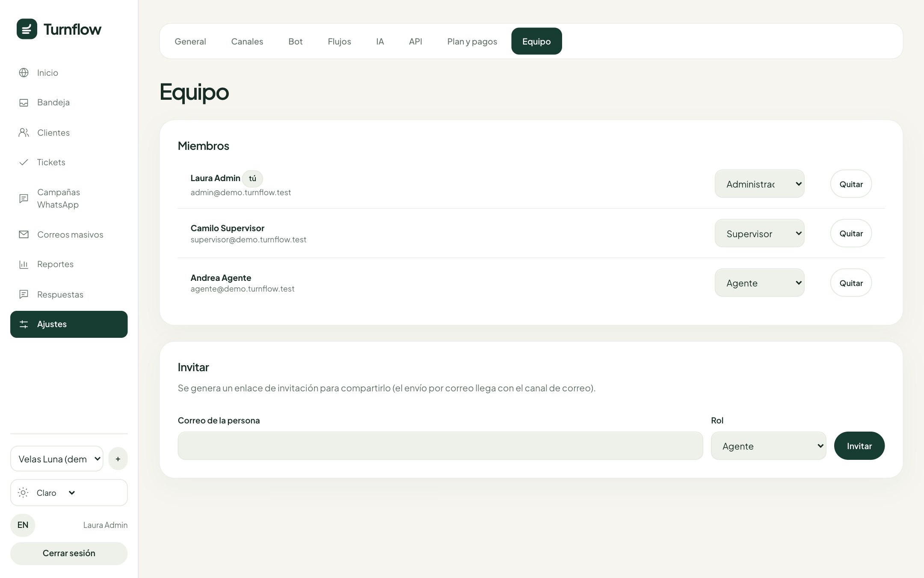Open Campañas WhatsApp via its chat icon

coord(24,198)
